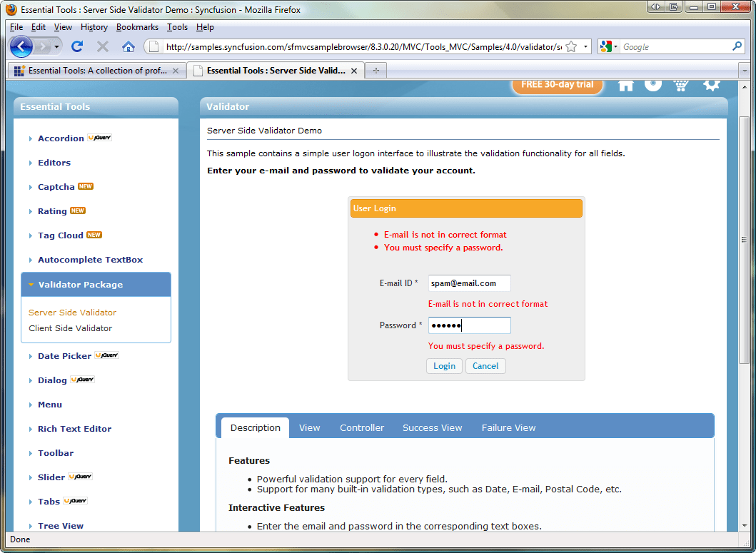
Task: Click the disc download icon in header
Action: point(653,86)
